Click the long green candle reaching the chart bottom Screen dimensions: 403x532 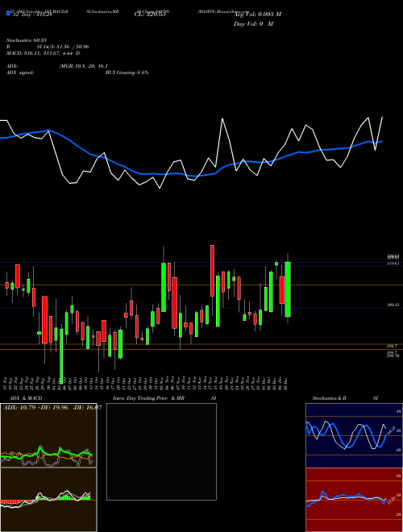point(61,356)
